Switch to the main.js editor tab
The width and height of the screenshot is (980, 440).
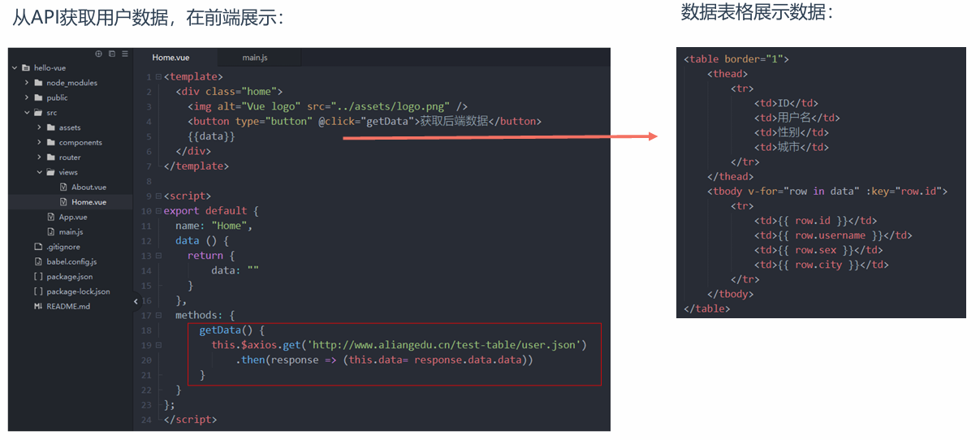[x=255, y=58]
